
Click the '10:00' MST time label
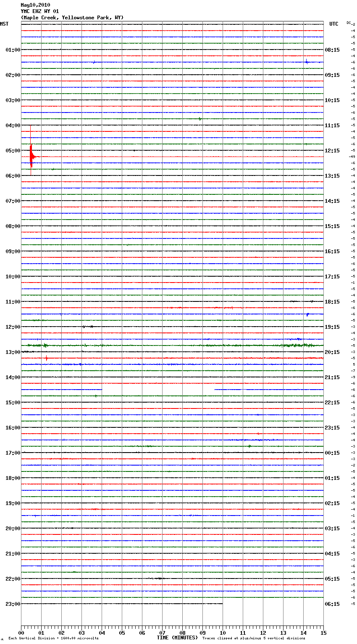(13, 277)
